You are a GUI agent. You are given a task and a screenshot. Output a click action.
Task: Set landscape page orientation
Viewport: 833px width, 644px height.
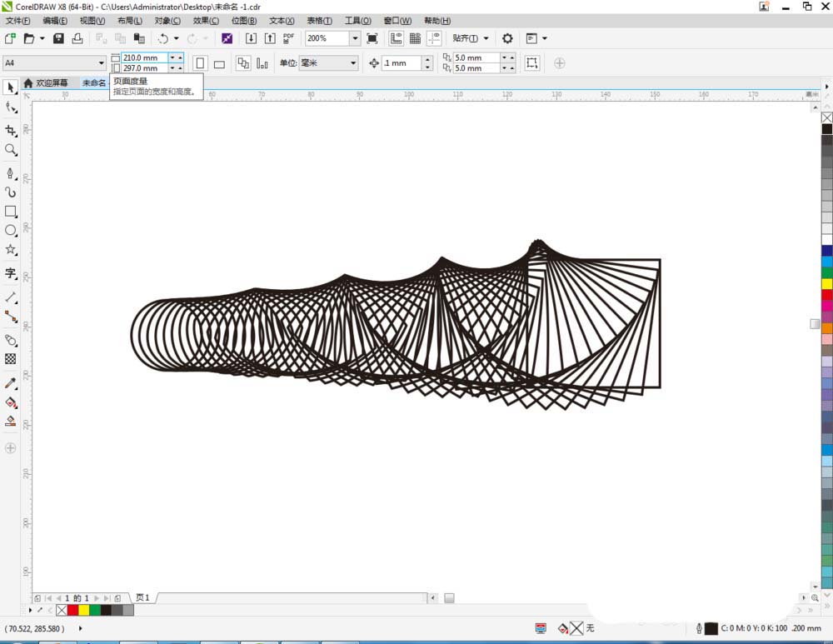219,64
